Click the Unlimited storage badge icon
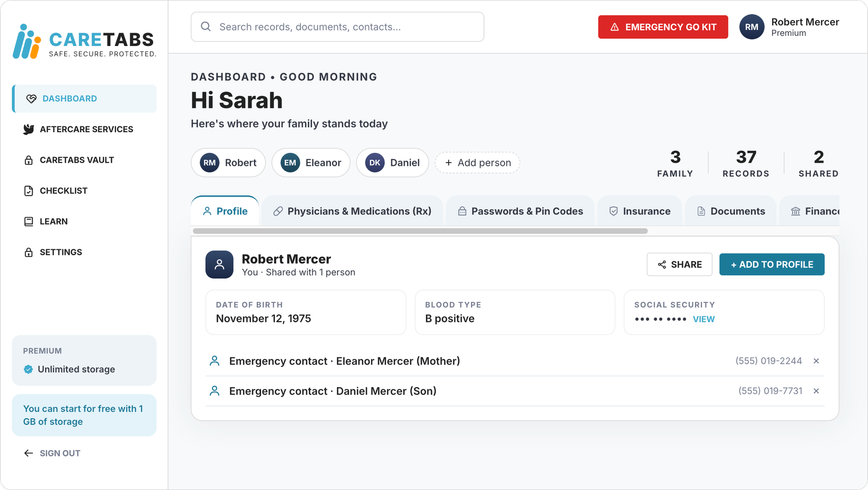Screen dimensions: 868x490 tap(28, 369)
